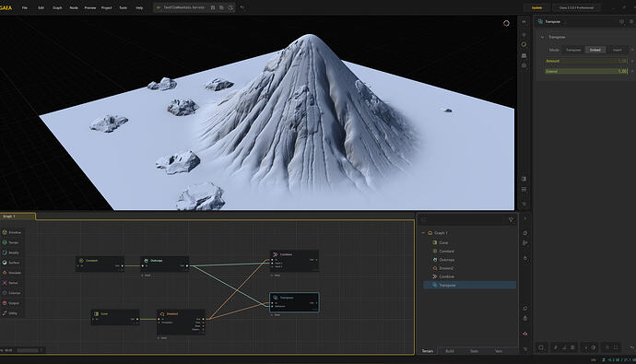Click the Update button

click(536, 7)
